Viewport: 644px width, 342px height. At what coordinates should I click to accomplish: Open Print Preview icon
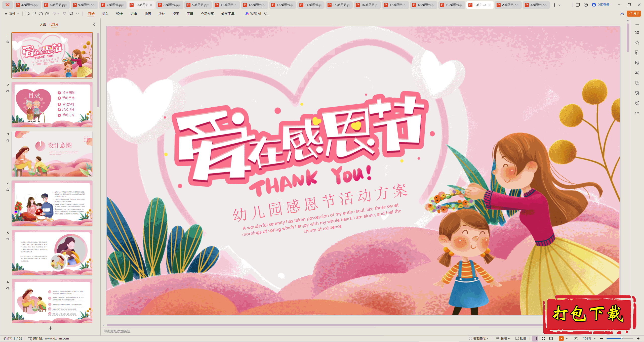click(x=47, y=14)
